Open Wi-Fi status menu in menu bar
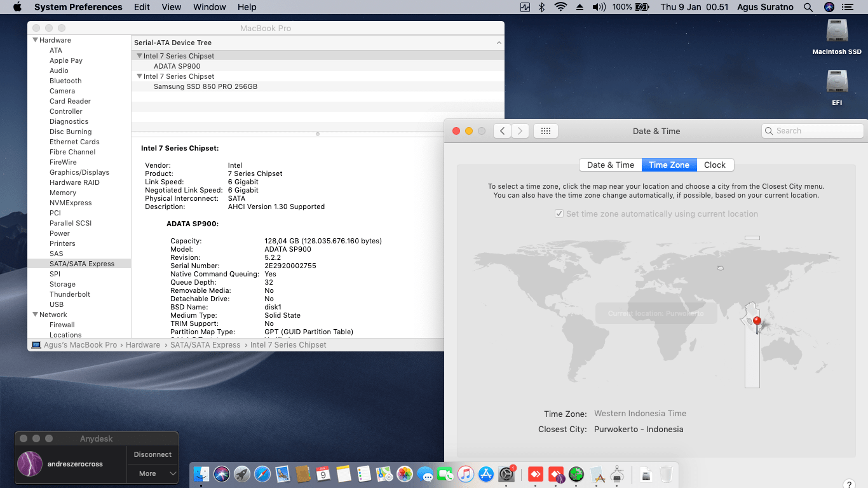Image resolution: width=868 pixels, height=488 pixels. pos(560,7)
